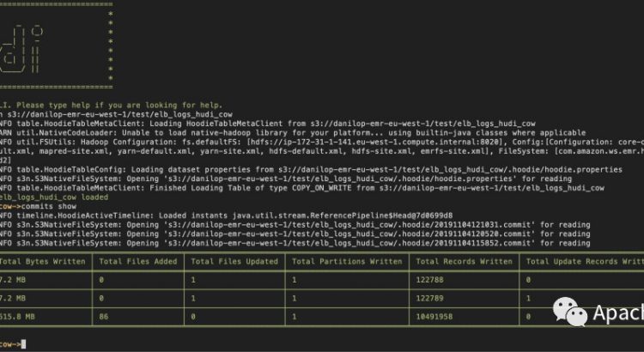This screenshot has height=352, width=644.
Task: Click the "Total Partitions Written" header cell
Action: (x=347, y=261)
